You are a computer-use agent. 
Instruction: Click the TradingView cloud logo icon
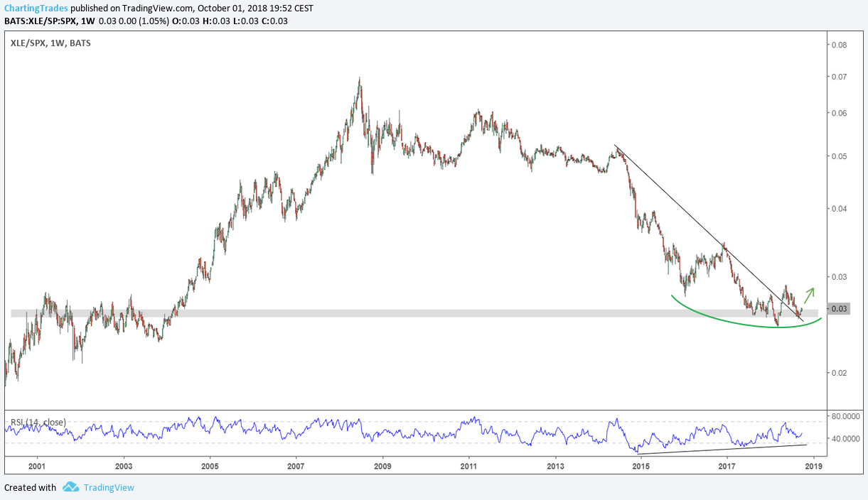70,487
